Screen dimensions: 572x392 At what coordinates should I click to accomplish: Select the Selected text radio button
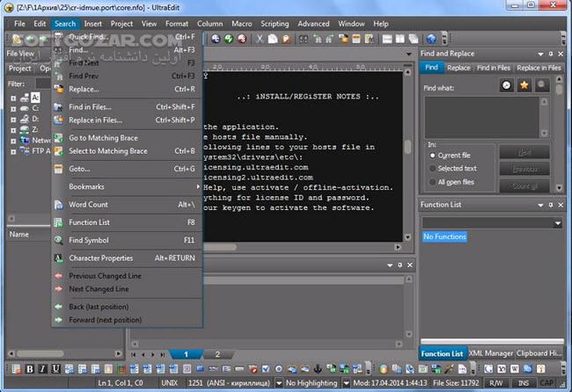(433, 168)
